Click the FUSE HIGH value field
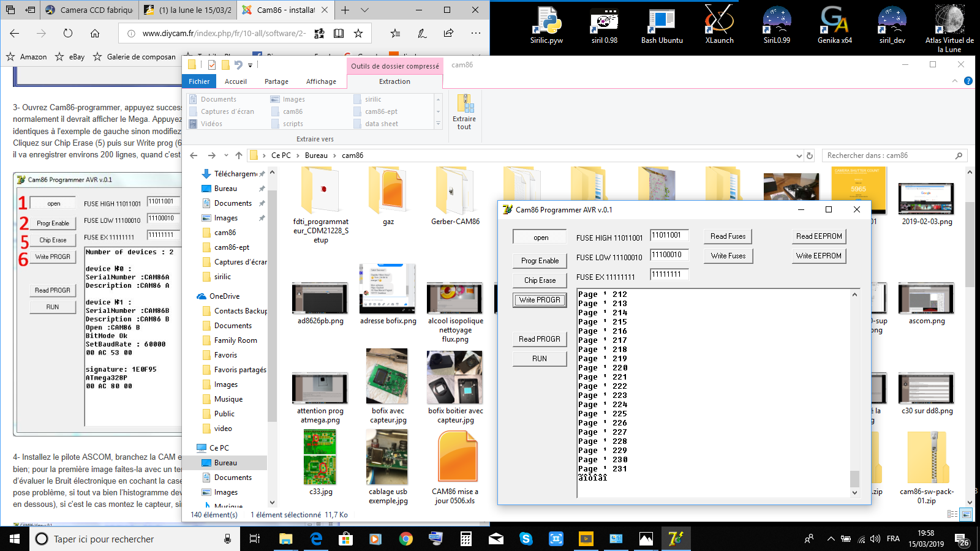 (669, 235)
